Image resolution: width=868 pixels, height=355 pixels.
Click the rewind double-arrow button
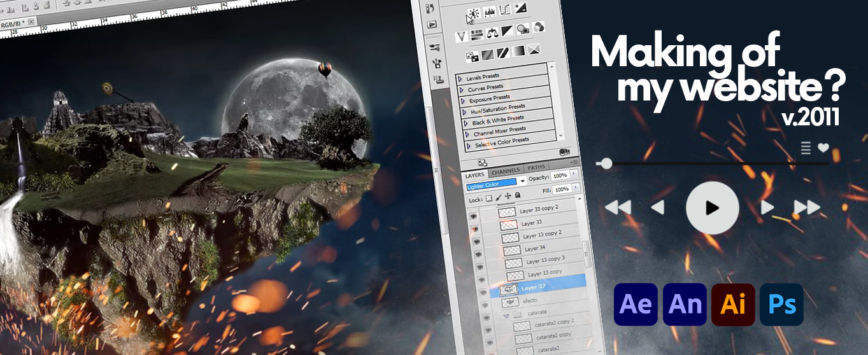click(x=617, y=207)
